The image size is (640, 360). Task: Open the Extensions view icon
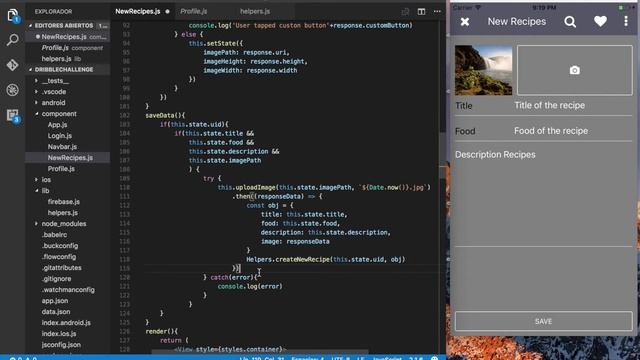[x=12, y=116]
